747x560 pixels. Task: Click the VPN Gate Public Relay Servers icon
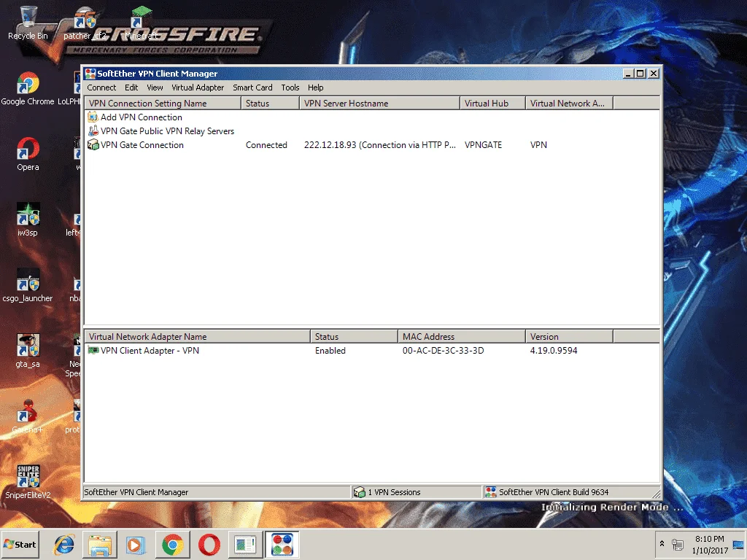tap(93, 131)
